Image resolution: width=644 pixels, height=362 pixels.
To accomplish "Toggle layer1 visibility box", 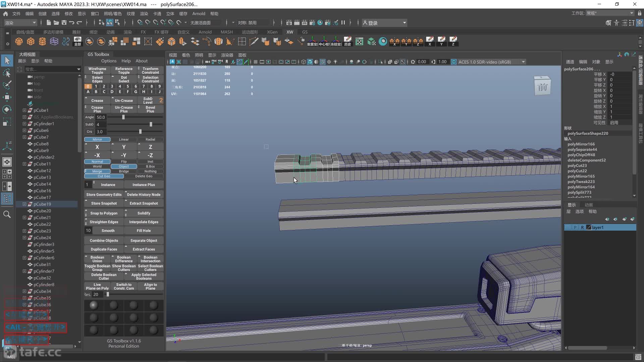I will pyautogui.click(x=568, y=228).
